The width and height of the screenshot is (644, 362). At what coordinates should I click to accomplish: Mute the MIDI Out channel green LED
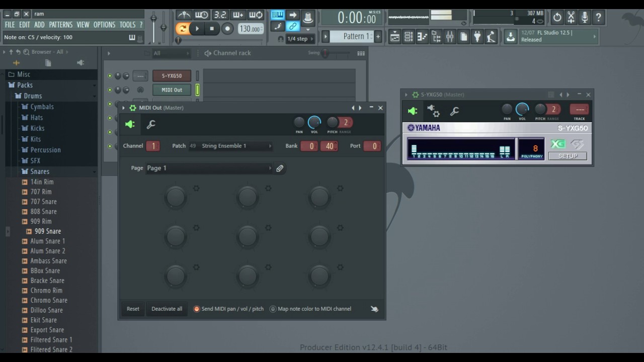pyautogui.click(x=110, y=90)
